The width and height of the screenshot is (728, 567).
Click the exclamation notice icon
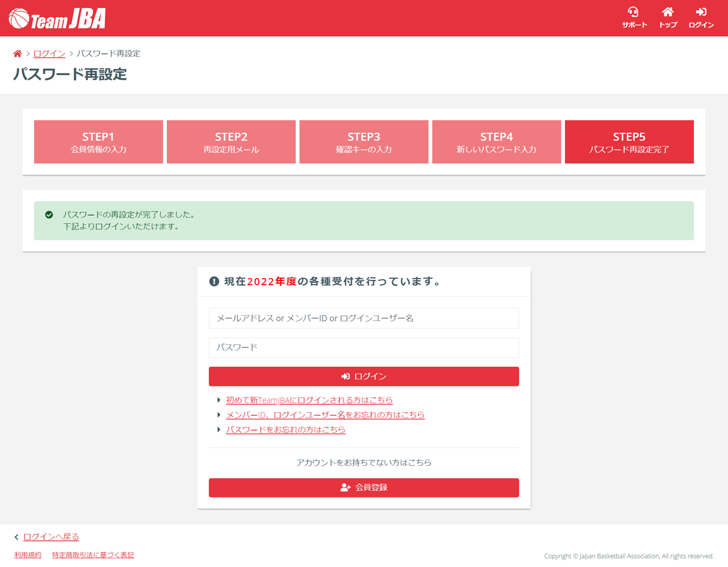[214, 282]
